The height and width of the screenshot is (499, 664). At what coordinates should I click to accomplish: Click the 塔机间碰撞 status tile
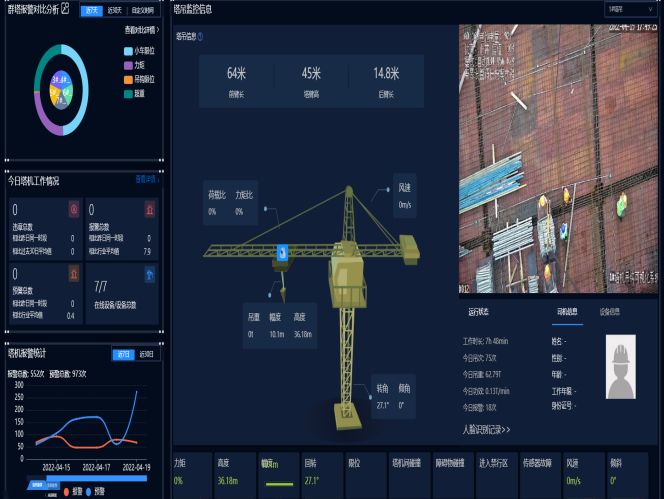[410, 474]
